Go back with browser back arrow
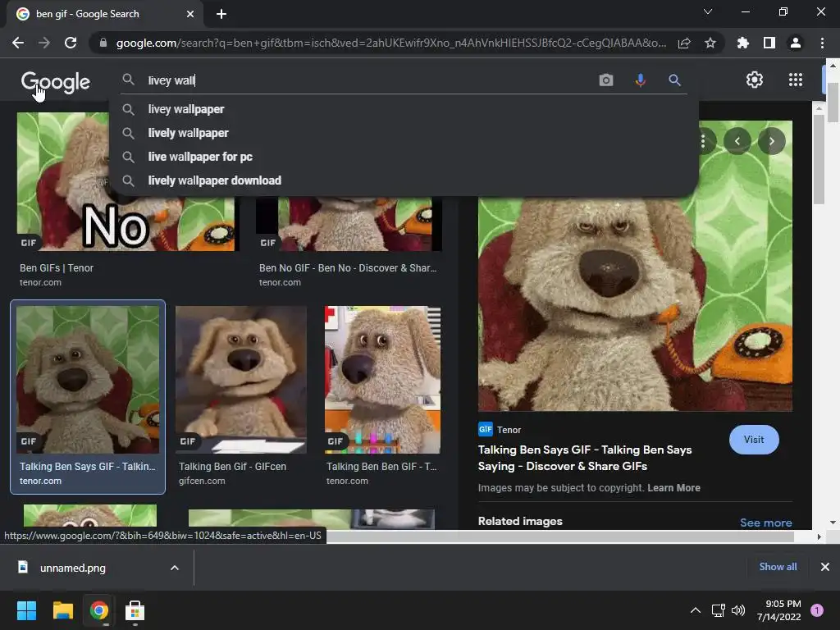This screenshot has width=840, height=630. 18,43
